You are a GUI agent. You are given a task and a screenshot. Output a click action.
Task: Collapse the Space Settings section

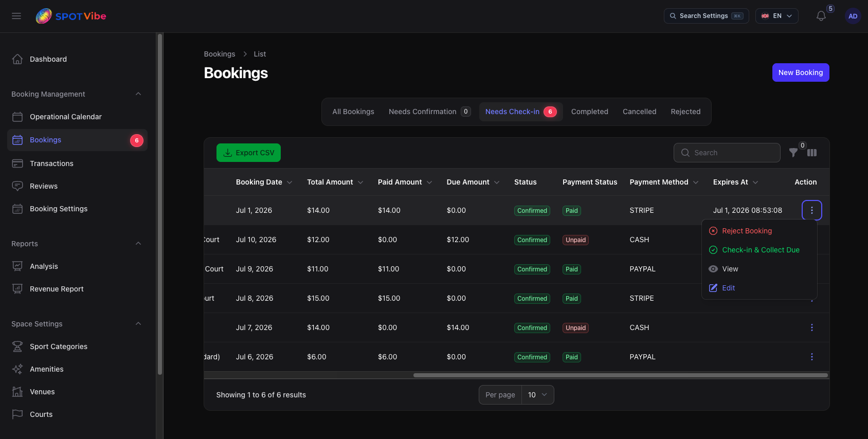pos(138,324)
